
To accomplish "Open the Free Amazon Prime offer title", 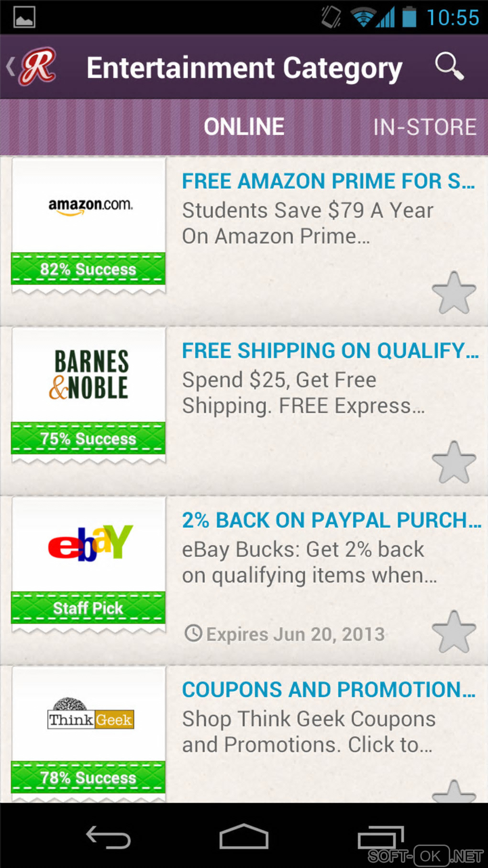I will point(328,181).
